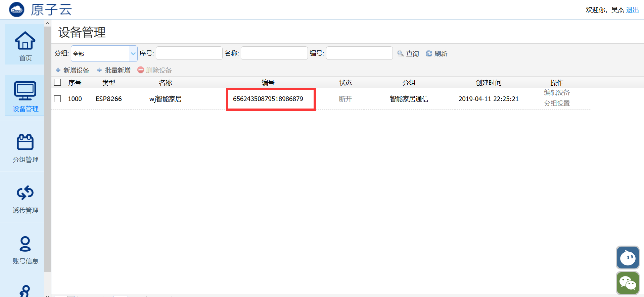
Task: Sort by the 分组 column header
Action: coord(409,83)
